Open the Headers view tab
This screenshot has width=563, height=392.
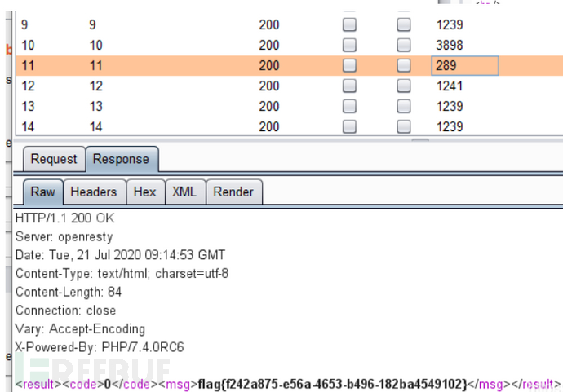(94, 192)
